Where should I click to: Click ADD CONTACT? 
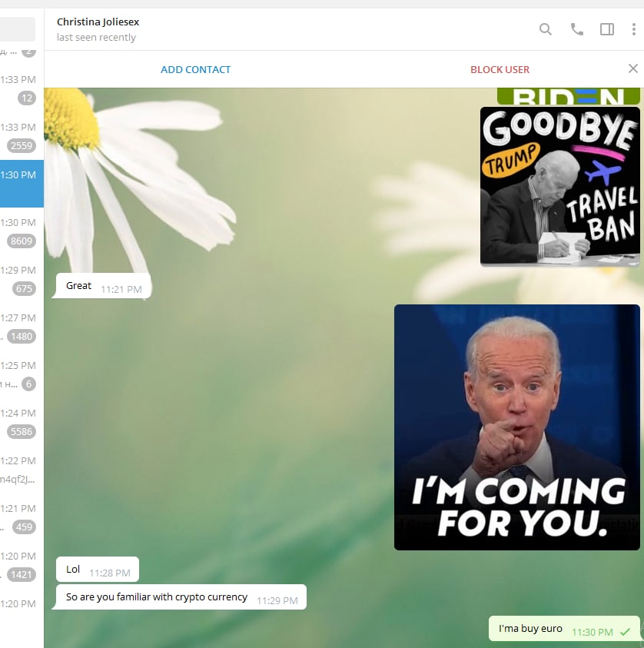[x=195, y=69]
